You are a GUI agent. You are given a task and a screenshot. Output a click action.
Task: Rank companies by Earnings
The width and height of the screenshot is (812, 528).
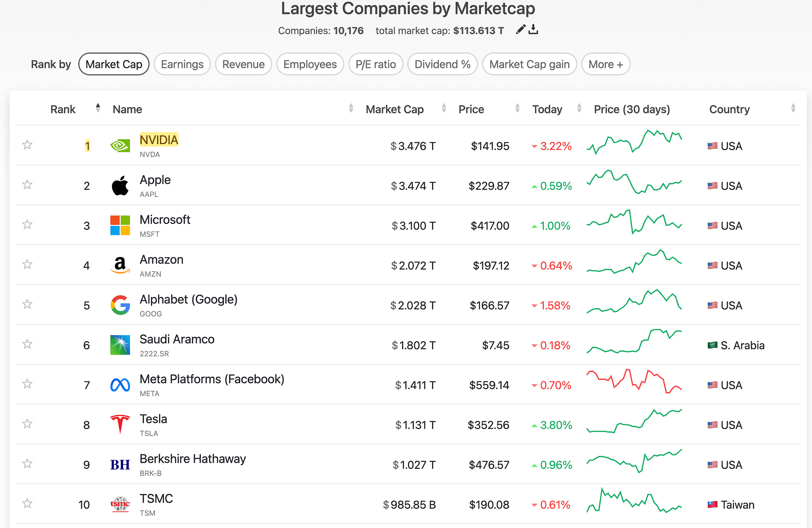coord(182,64)
